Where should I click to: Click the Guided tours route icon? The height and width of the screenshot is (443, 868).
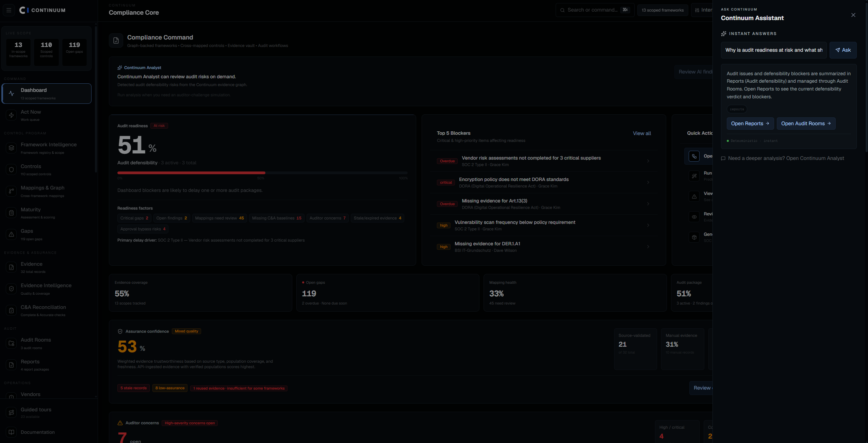(12, 413)
